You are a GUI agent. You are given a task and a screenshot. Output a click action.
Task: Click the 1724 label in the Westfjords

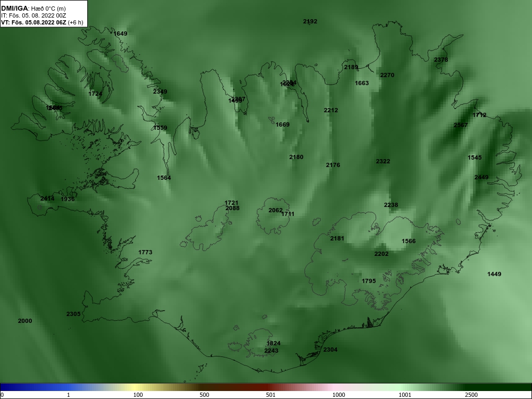click(x=95, y=94)
